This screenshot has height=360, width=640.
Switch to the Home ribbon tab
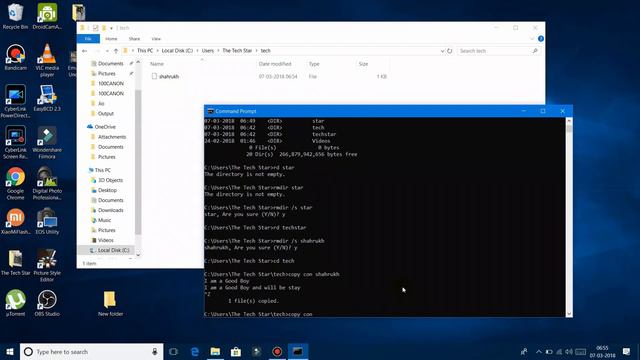click(x=111, y=39)
